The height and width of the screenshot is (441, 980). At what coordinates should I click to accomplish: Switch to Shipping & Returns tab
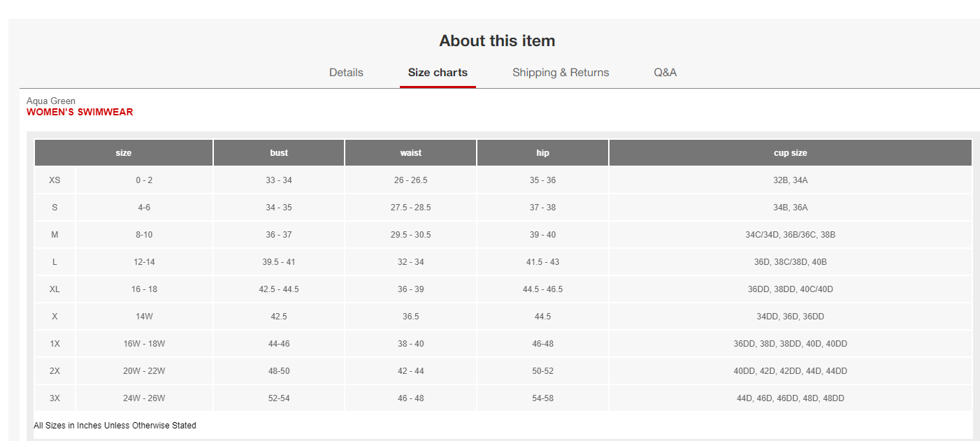561,73
